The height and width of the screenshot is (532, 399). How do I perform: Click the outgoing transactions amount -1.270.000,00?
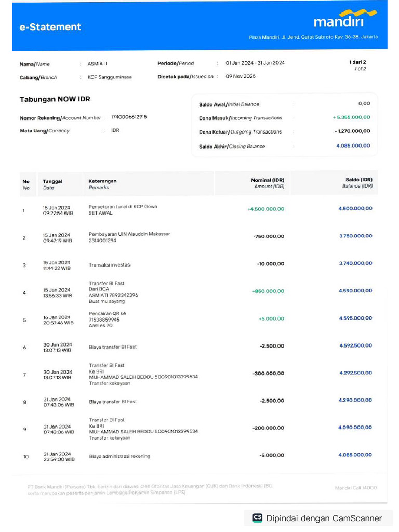point(352,131)
